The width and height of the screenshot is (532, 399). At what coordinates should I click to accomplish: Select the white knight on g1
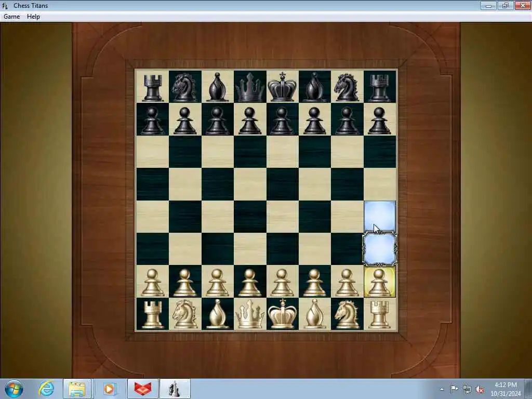[x=347, y=314]
